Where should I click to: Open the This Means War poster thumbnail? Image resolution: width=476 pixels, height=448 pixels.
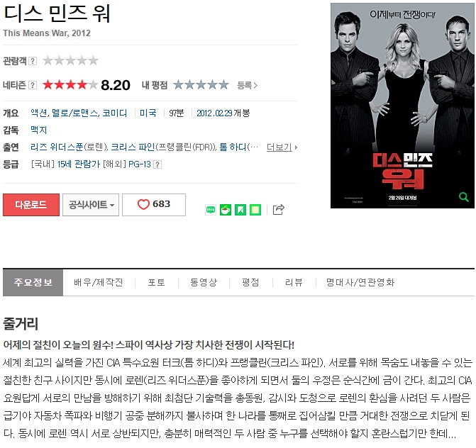[x=402, y=106]
